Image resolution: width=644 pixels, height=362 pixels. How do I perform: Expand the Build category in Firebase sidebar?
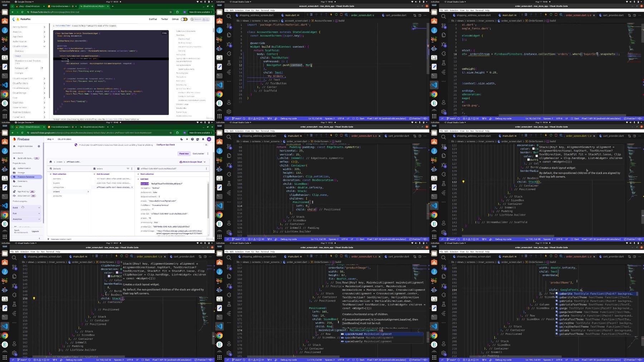(x=26, y=208)
